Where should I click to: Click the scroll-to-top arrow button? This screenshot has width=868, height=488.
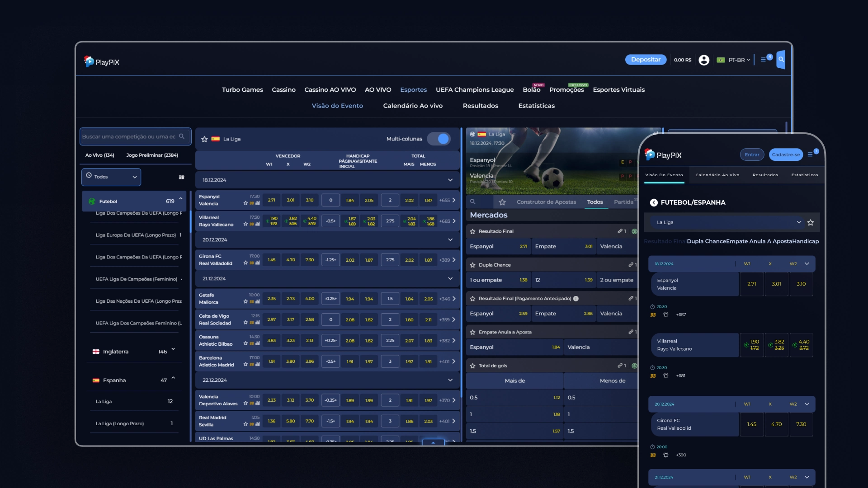pyautogui.click(x=433, y=442)
